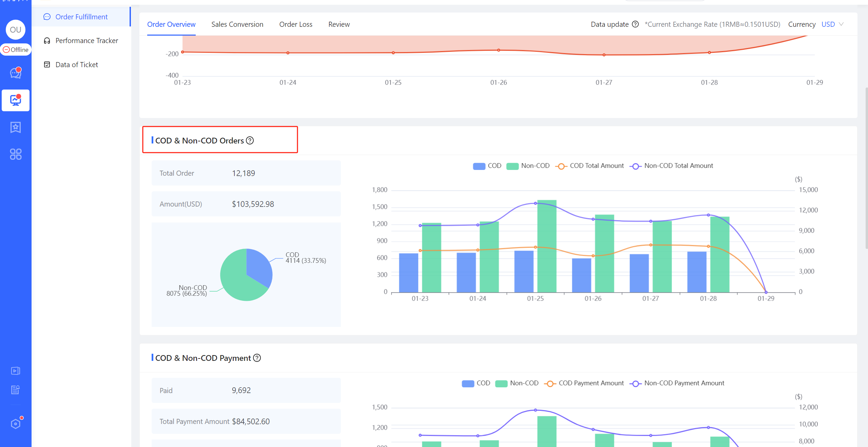This screenshot has width=868, height=447.
Task: Open the apps grid sidebar icon
Action: pyautogui.click(x=16, y=154)
